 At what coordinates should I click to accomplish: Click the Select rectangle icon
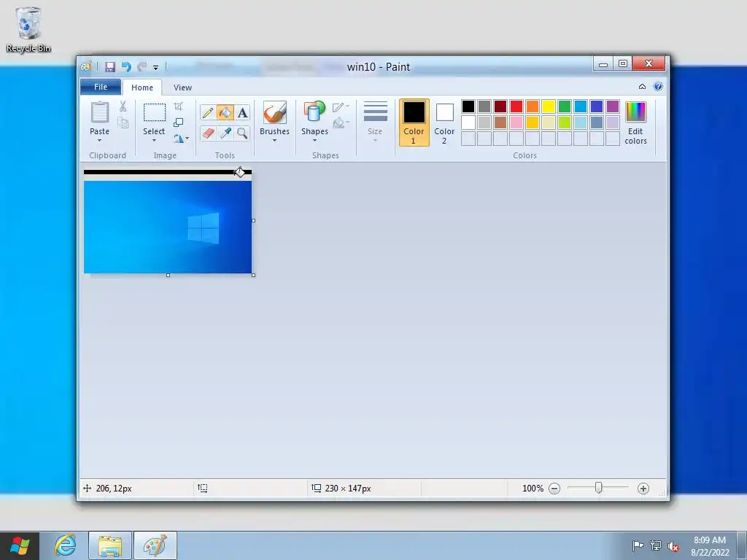pyautogui.click(x=155, y=112)
